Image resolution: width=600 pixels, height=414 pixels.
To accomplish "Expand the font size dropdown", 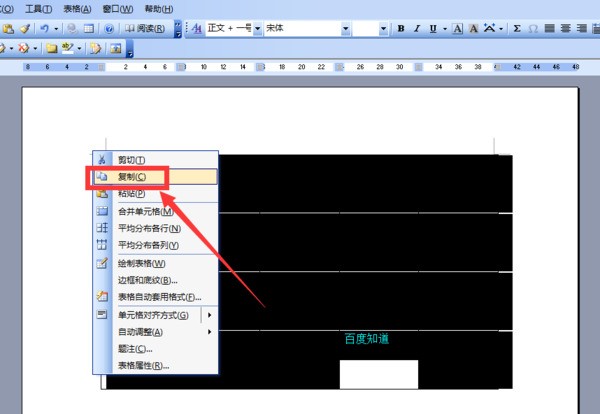I will coord(383,29).
